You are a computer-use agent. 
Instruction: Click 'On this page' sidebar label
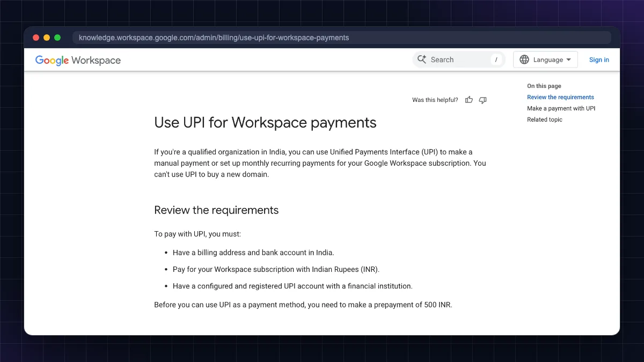click(544, 86)
